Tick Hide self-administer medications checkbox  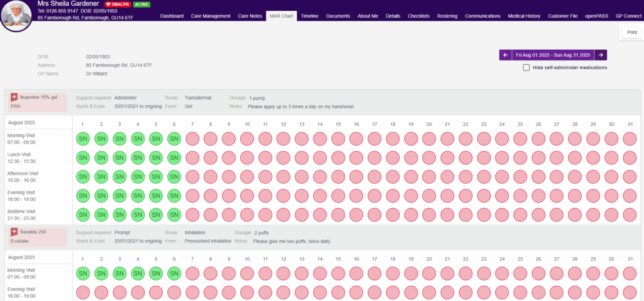click(526, 68)
